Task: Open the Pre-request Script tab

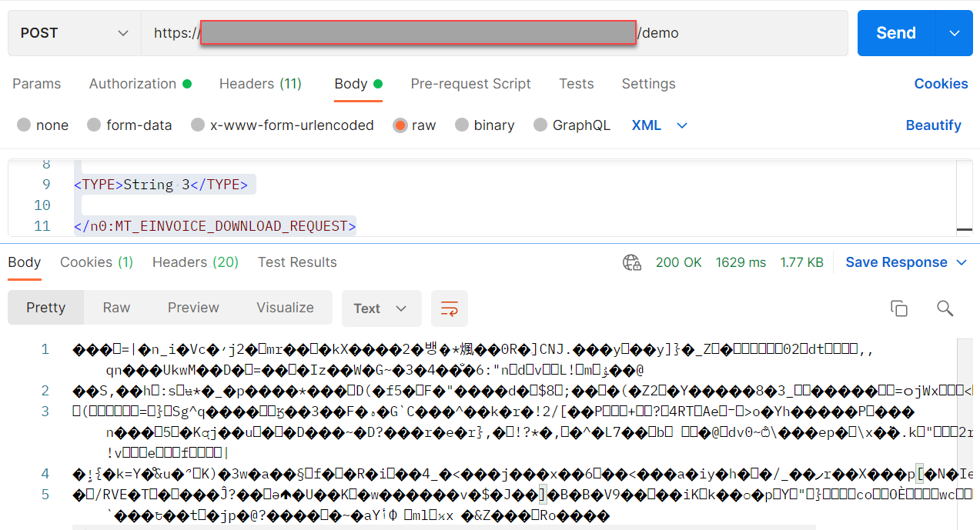Action: pyautogui.click(x=471, y=84)
